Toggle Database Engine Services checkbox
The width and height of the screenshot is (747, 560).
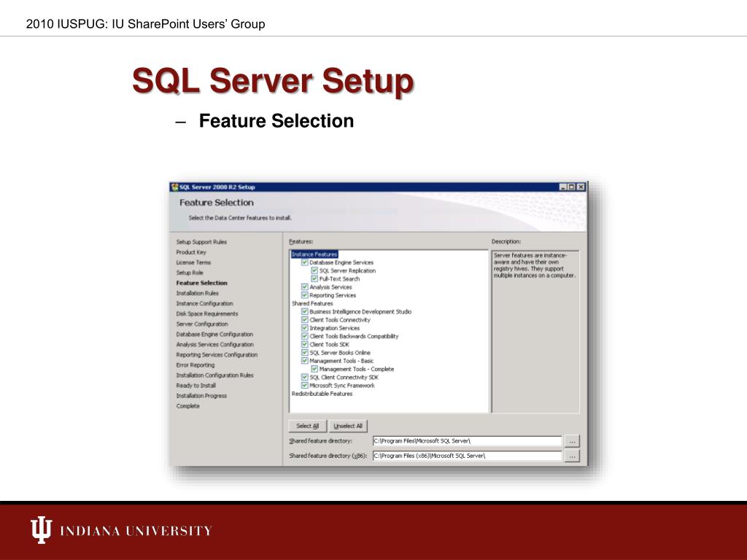coord(305,262)
